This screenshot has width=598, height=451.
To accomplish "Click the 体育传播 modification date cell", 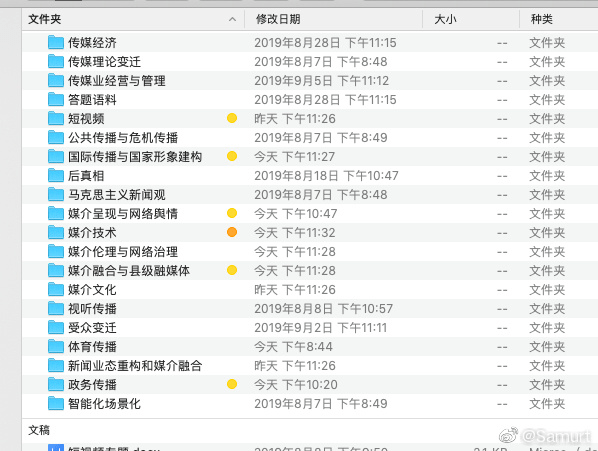I will [x=294, y=347].
